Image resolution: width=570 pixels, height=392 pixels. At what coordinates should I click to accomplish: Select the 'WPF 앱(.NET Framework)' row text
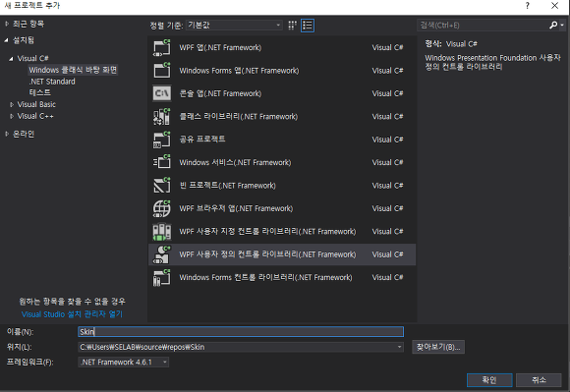pyautogui.click(x=220, y=47)
